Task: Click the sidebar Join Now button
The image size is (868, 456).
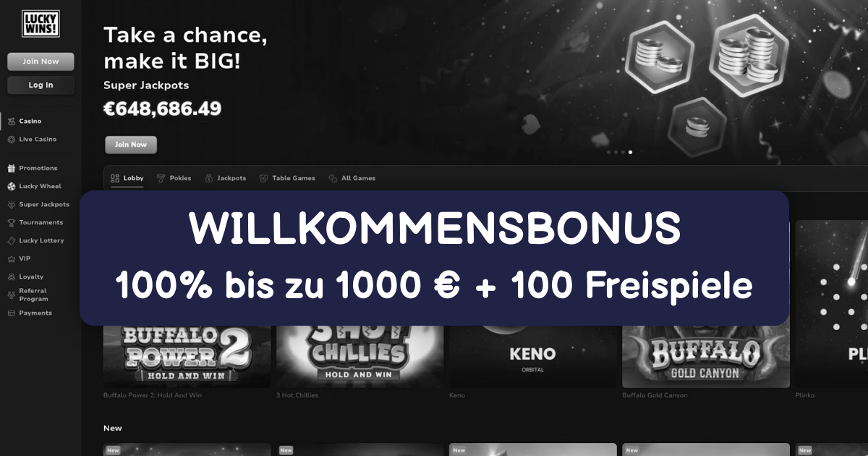Action: [41, 62]
